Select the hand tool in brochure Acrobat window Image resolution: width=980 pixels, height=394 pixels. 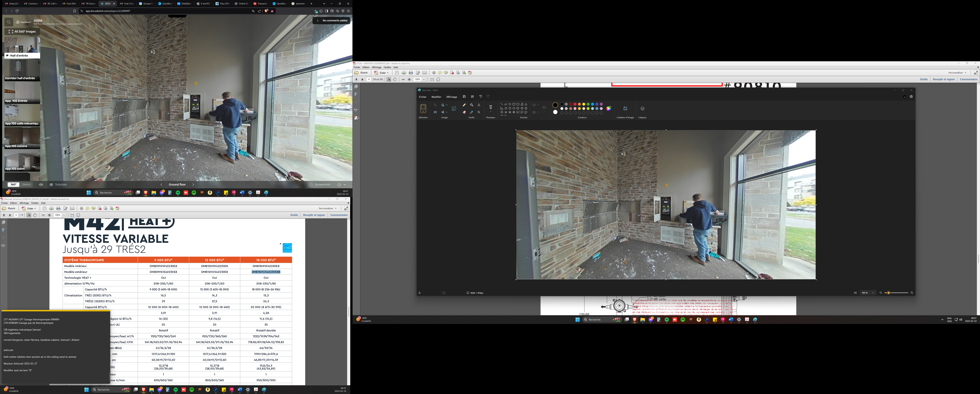35,215
